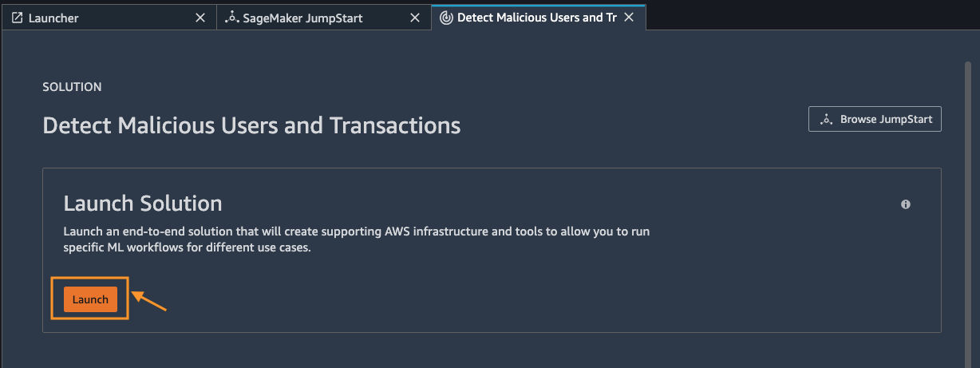The image size is (980, 368).
Task: Open Browse JumpStart
Action: coord(875,120)
